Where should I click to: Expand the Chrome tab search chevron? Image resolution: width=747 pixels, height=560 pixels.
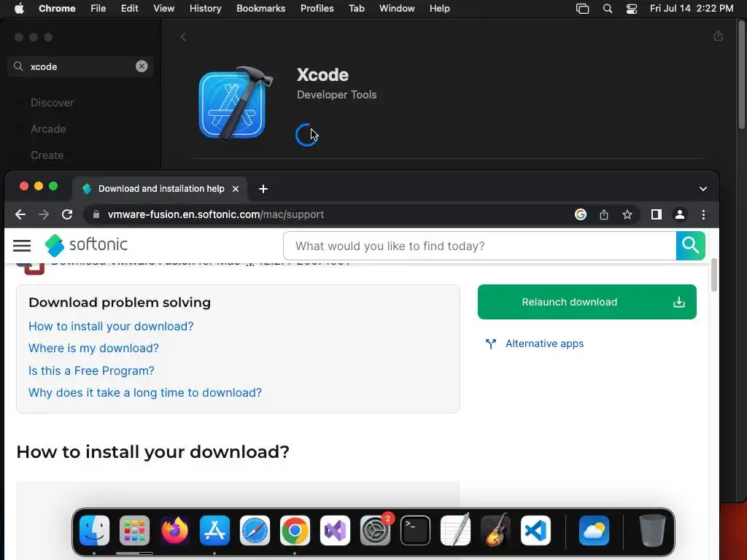point(703,189)
